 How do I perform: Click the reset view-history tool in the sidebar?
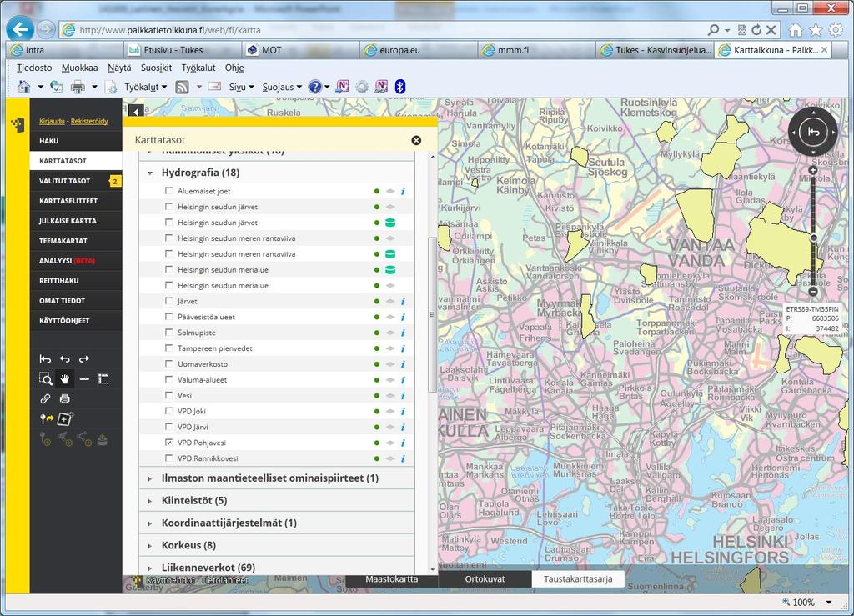45,359
